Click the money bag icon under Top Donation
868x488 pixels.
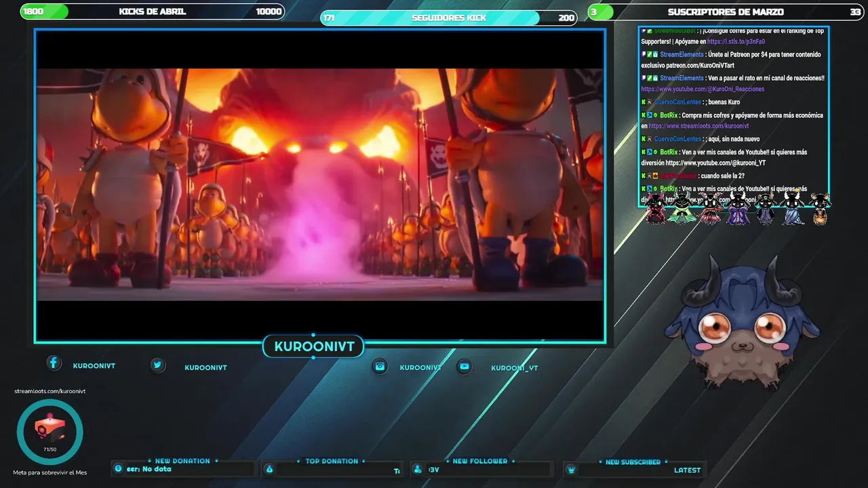(269, 469)
